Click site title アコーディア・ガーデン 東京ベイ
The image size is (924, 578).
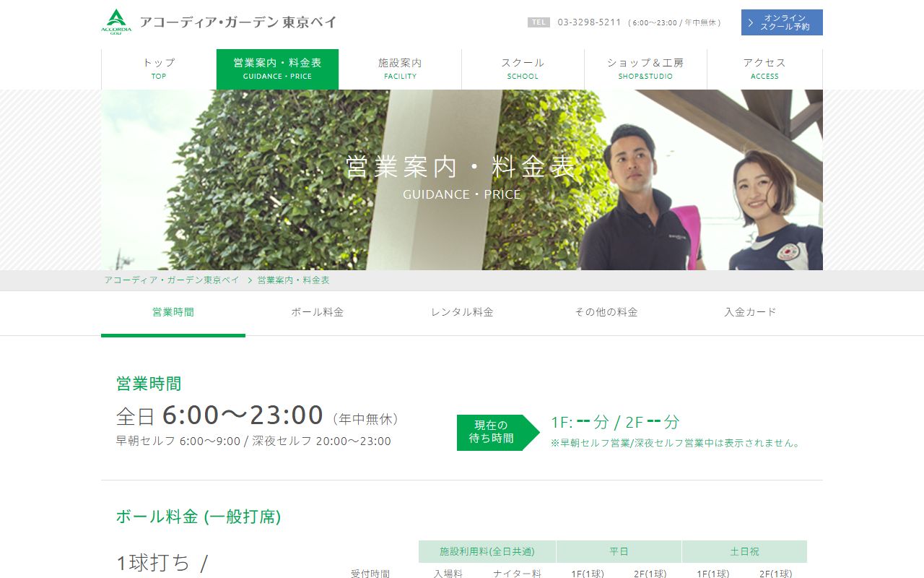pyautogui.click(x=238, y=22)
